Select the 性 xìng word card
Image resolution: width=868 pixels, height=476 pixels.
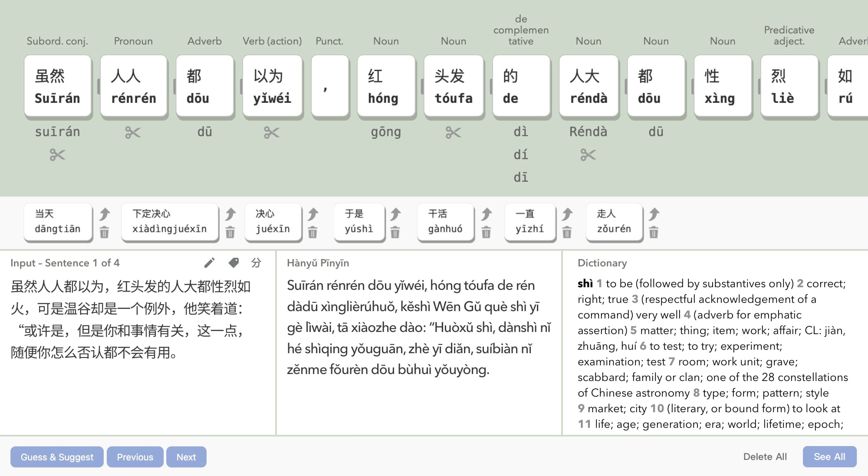coord(723,86)
